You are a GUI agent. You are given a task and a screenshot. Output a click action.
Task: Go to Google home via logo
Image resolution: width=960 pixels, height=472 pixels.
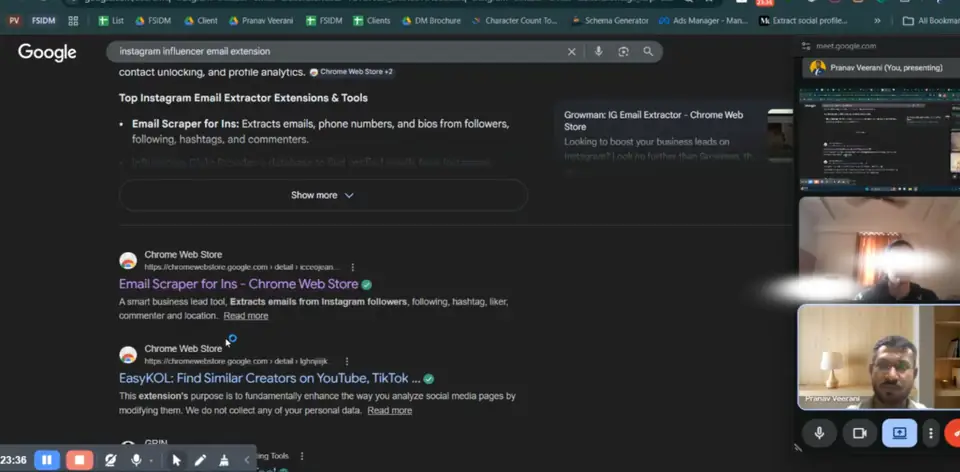(47, 52)
